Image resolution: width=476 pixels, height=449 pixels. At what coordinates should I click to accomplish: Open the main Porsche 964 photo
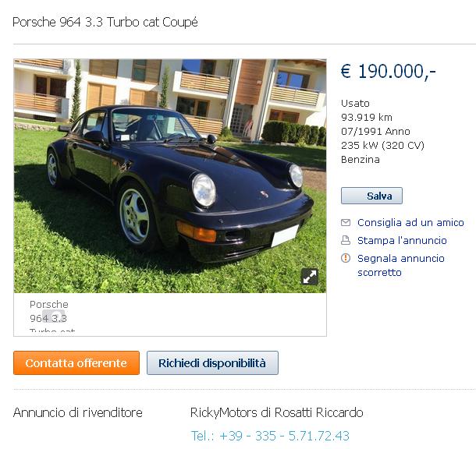[170, 176]
